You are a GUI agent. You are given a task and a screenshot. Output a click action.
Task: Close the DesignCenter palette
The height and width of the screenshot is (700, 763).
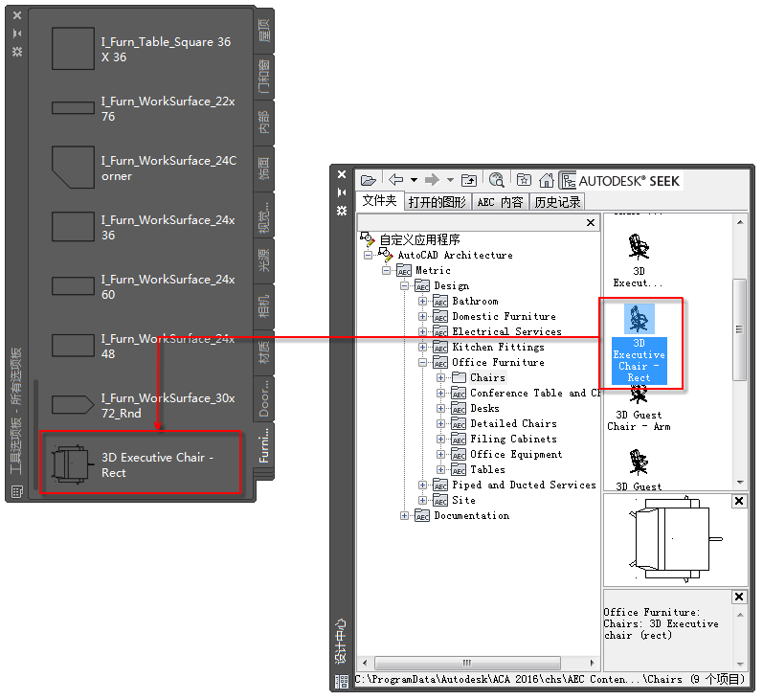[342, 174]
